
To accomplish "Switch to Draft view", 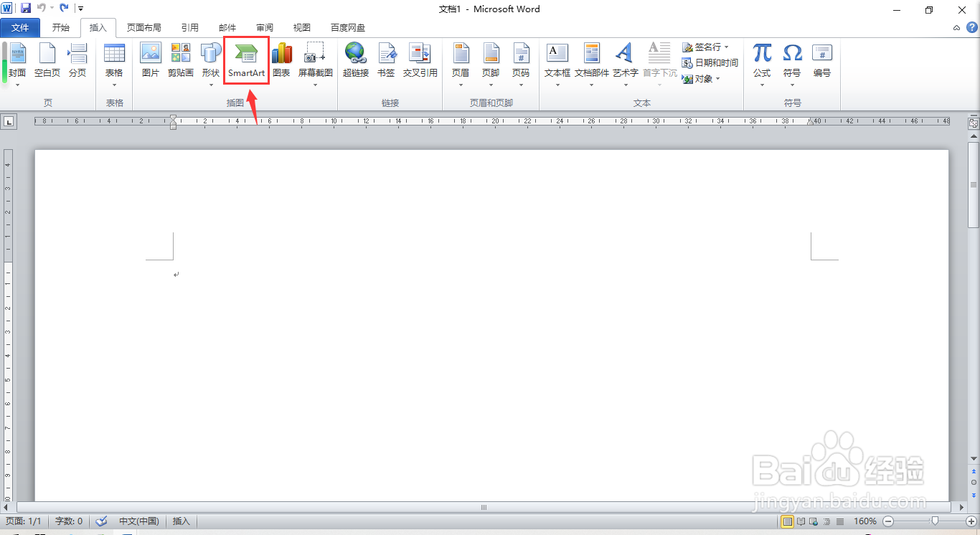I will pos(840,521).
